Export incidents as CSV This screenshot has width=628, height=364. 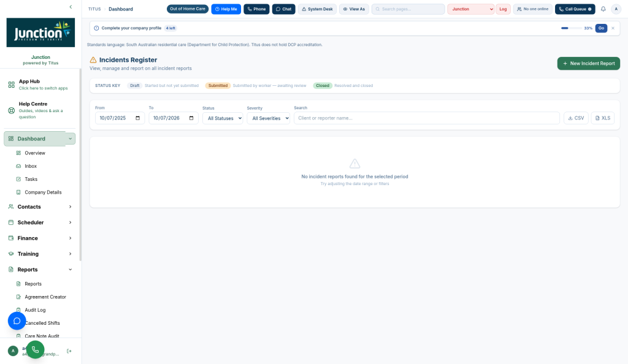tap(576, 118)
